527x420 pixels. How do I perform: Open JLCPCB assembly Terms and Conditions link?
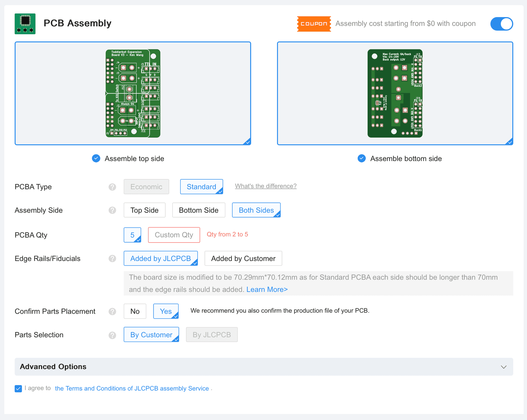[132, 388]
